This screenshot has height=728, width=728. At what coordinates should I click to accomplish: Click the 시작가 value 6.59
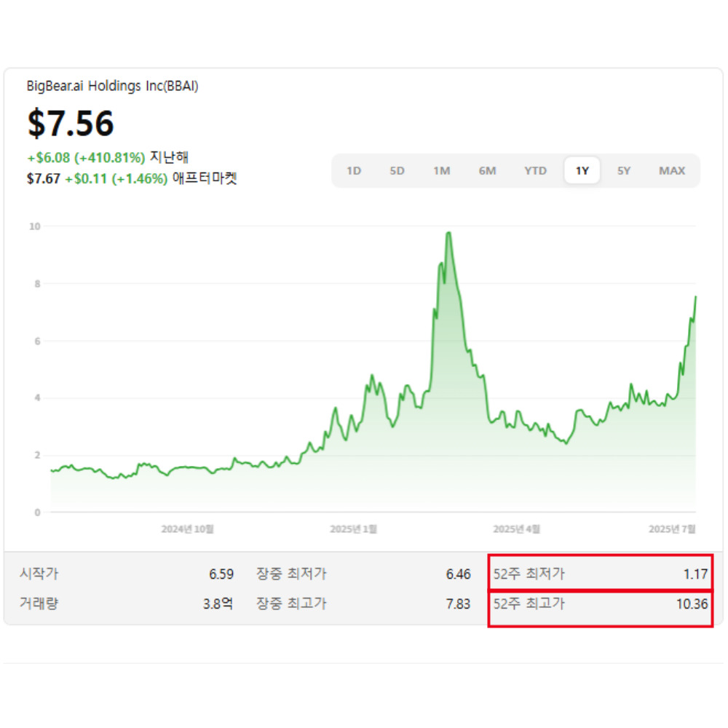click(221, 574)
